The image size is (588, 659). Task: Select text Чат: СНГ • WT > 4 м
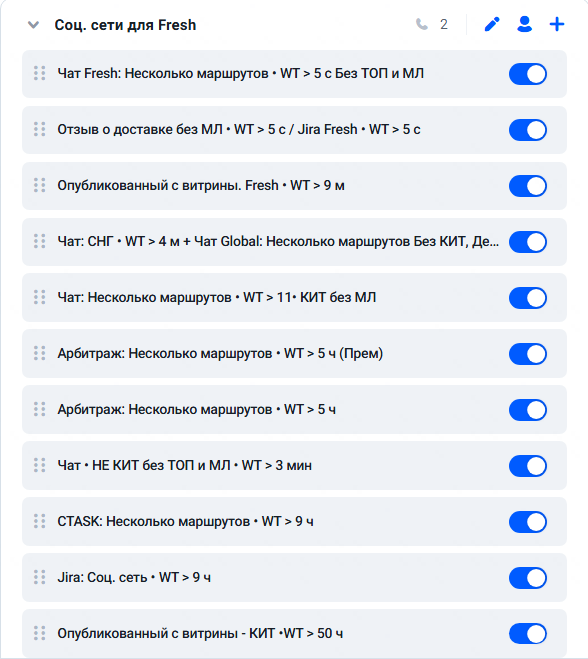point(119,241)
